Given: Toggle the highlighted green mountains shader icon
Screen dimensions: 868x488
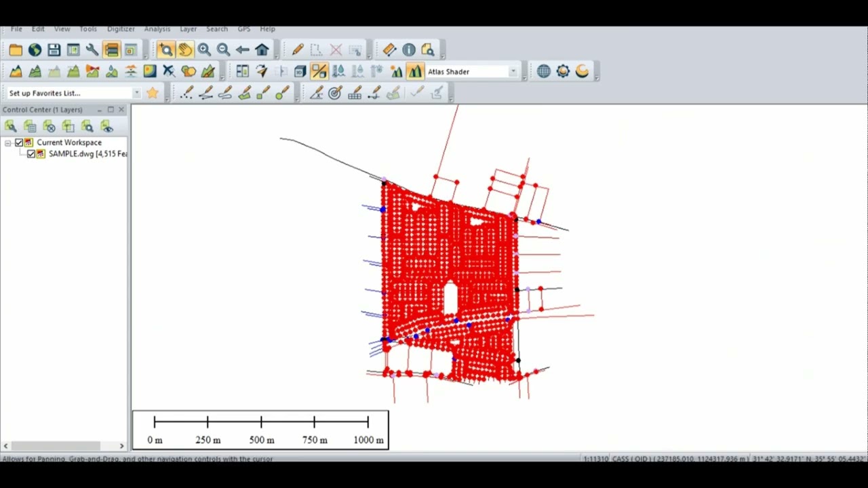Looking at the screenshot, I should (x=415, y=71).
